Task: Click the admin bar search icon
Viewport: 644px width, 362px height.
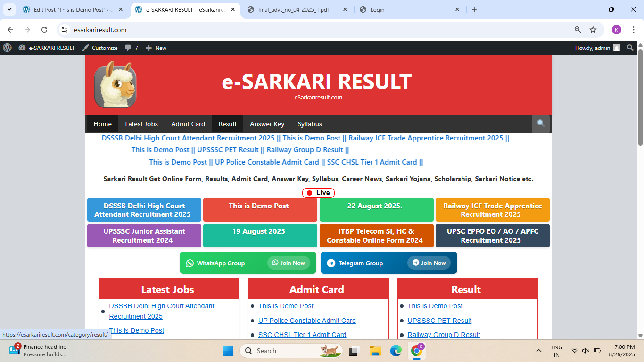Action: point(630,48)
